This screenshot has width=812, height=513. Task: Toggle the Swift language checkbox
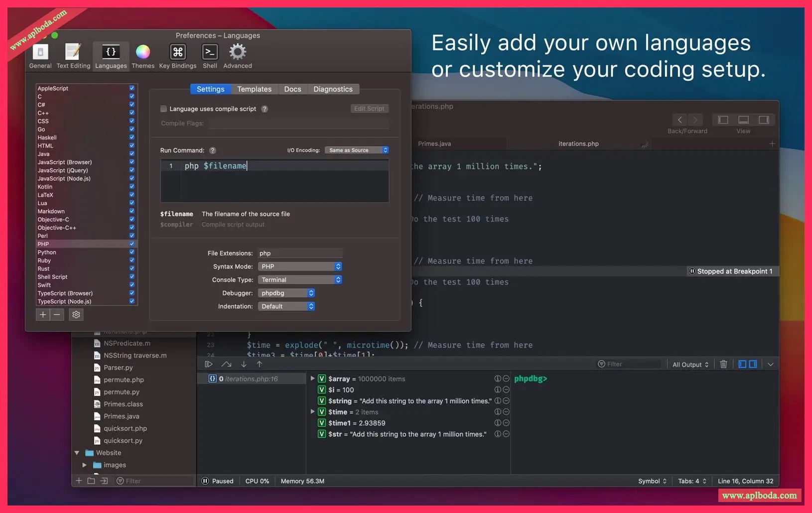(132, 285)
